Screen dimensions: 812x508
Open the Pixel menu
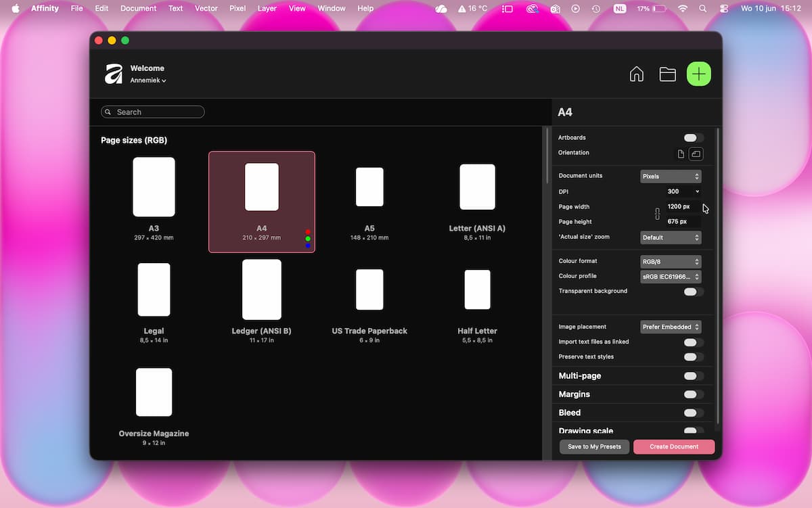(238, 9)
